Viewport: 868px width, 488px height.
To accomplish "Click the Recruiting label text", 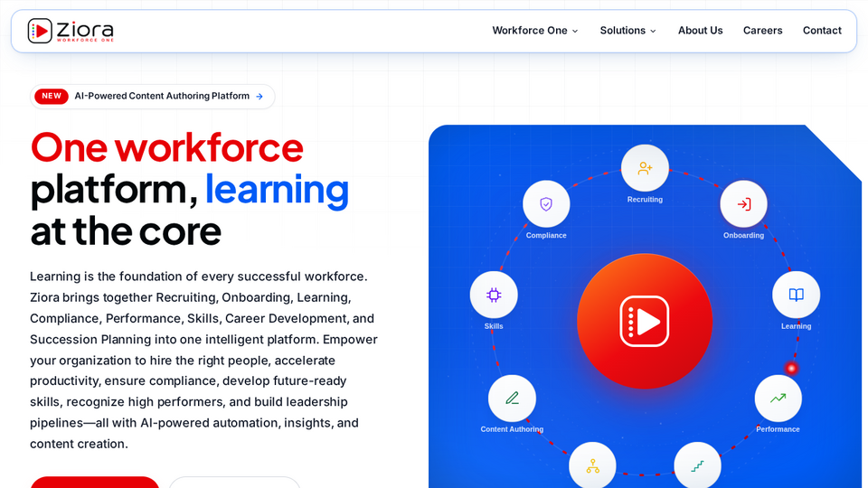I will pyautogui.click(x=645, y=199).
